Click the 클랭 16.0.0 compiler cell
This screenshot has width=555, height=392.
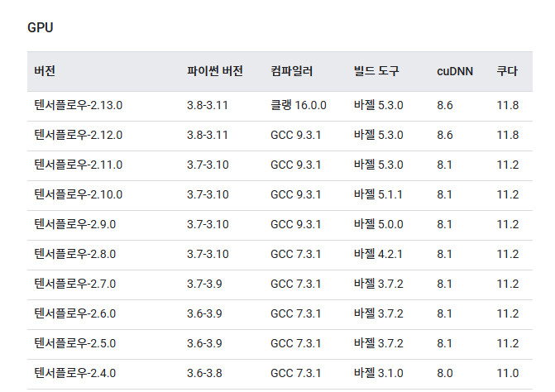299,105
